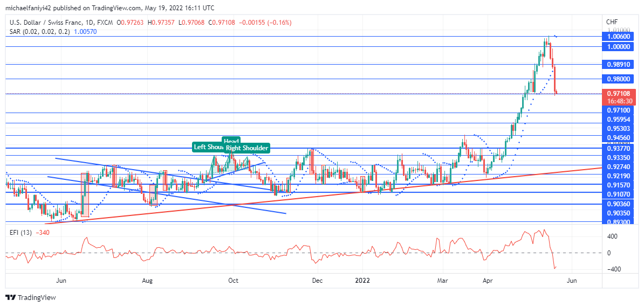Select the 0.95954 price level label

(x=618, y=119)
